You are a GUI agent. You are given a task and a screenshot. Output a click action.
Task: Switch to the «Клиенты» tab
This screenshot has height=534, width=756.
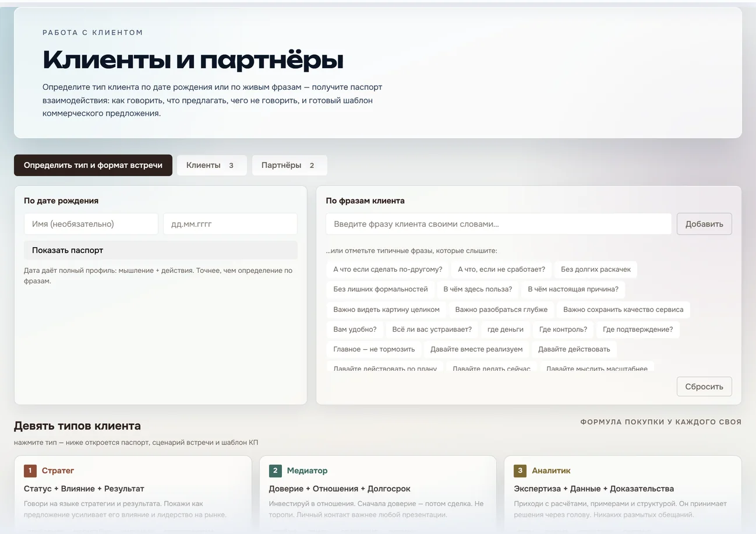(x=212, y=165)
